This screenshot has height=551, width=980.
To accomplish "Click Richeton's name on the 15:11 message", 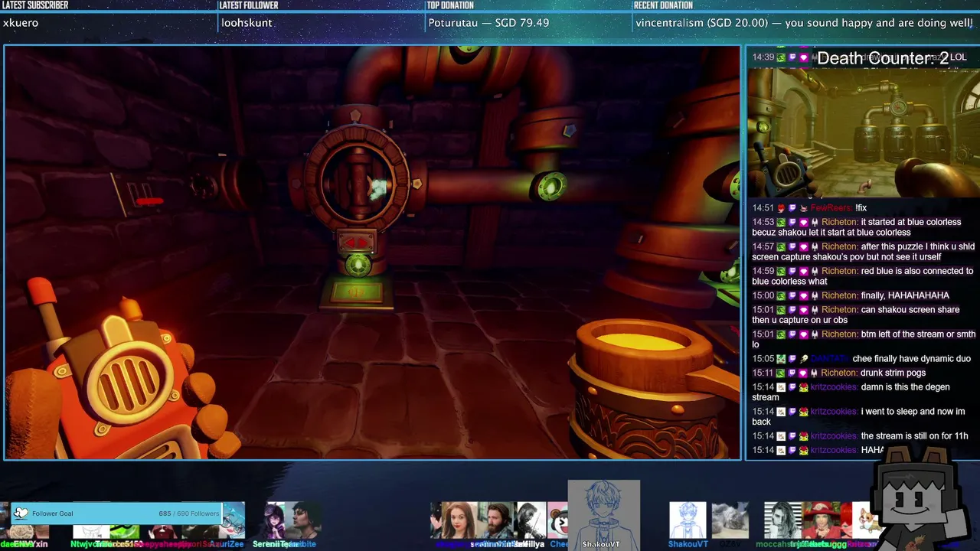I will pyautogui.click(x=839, y=373).
